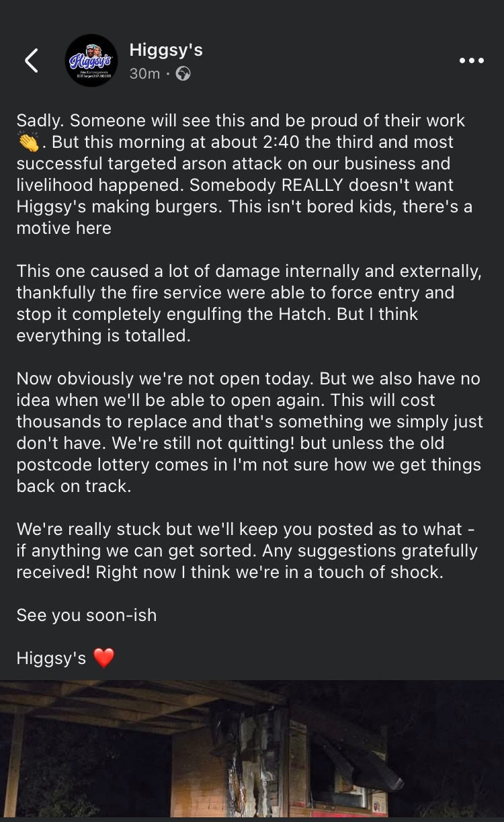The image size is (504, 822).
Task: Open Higgsy's round profile logo
Action: pyautogui.click(x=91, y=60)
